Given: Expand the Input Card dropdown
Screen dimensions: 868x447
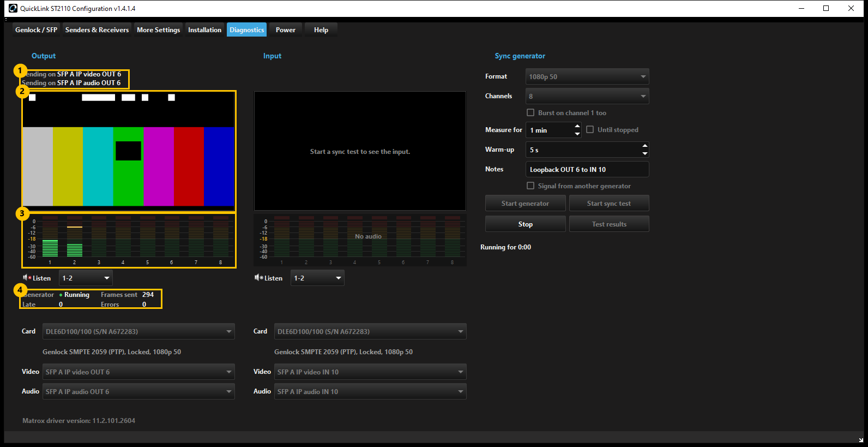Looking at the screenshot, I should click(370, 331).
